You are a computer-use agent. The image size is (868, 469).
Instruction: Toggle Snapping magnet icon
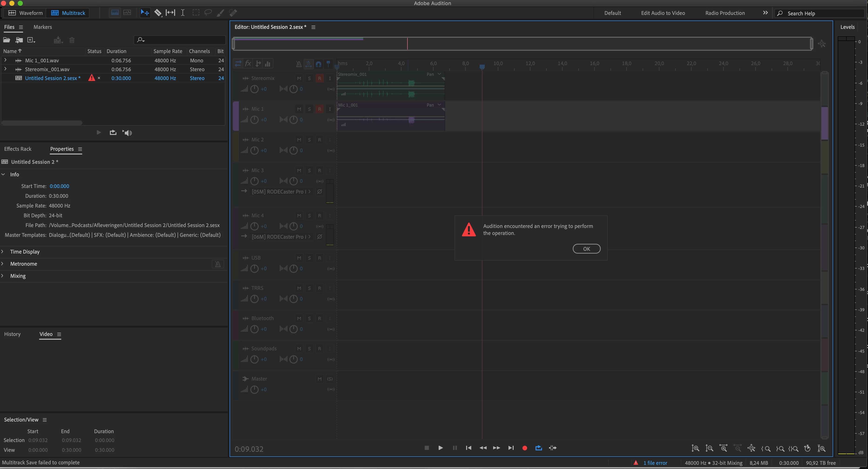[319, 64]
